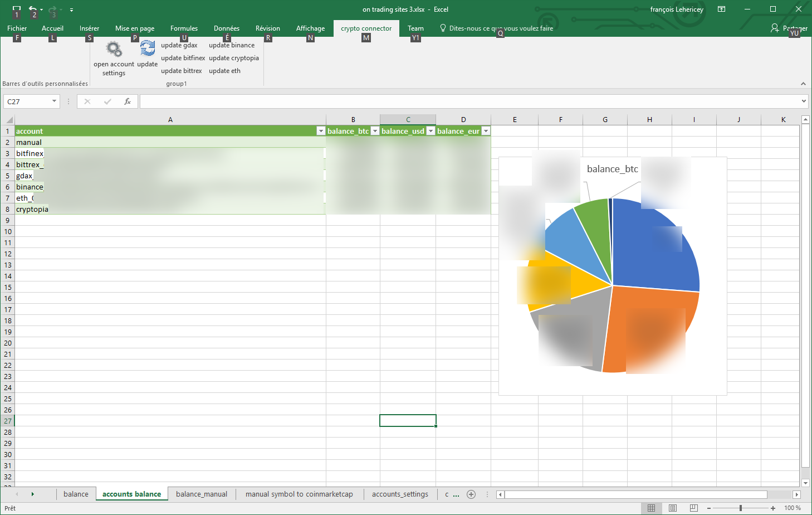This screenshot has width=812, height=515.
Task: Click the update bittrex button
Action: pos(182,71)
